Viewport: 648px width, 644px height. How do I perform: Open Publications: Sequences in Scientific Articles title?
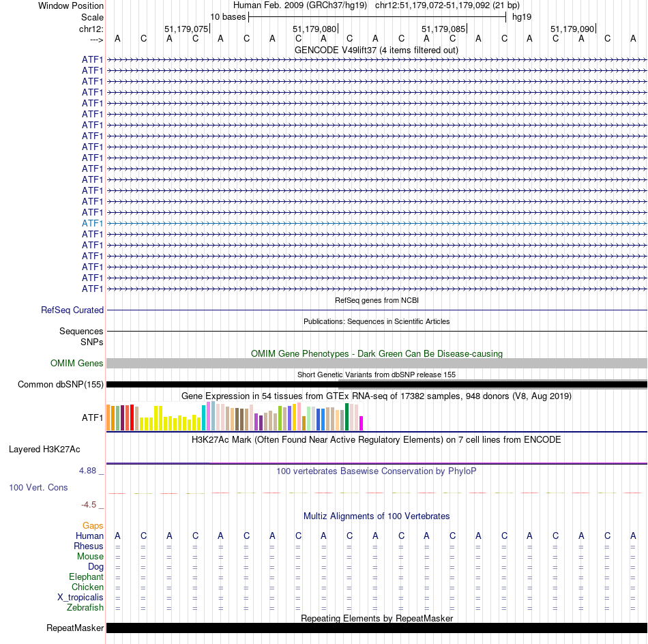point(377,321)
